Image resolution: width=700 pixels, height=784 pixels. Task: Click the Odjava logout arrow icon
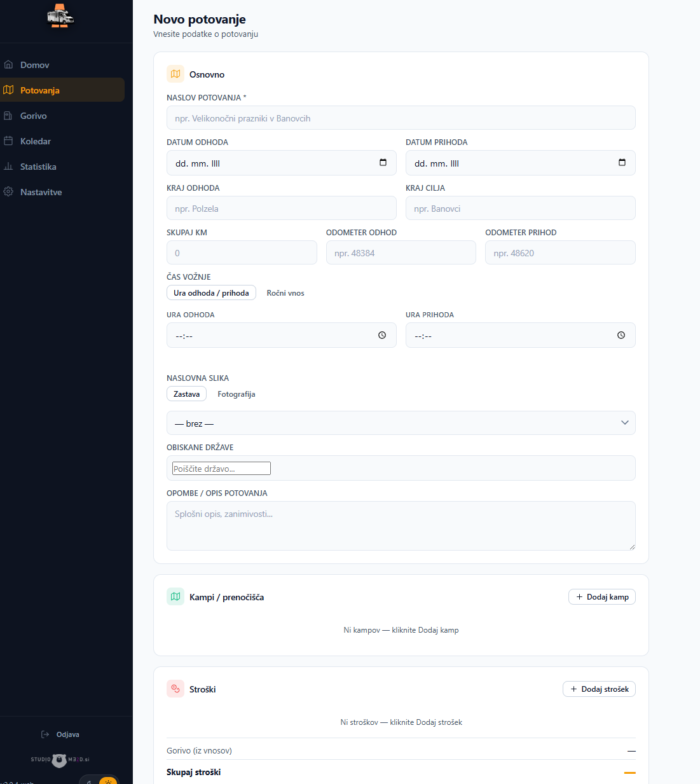pos(45,734)
